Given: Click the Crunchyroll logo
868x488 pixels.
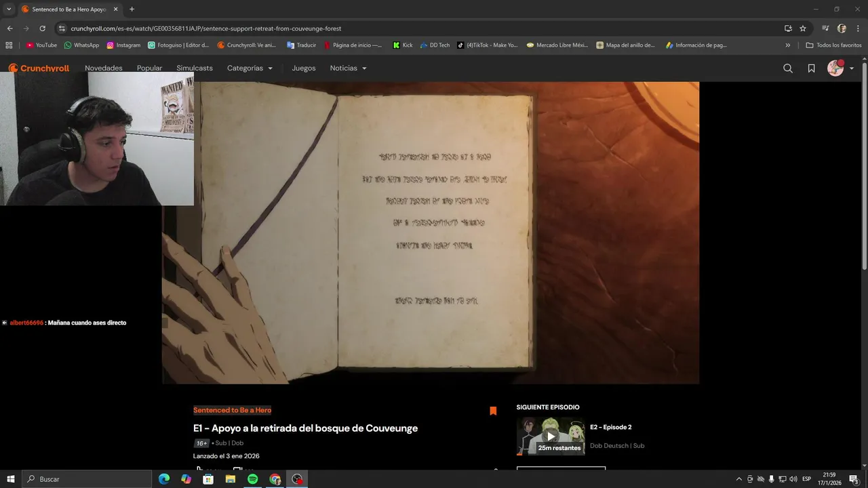Looking at the screenshot, I should 39,68.
